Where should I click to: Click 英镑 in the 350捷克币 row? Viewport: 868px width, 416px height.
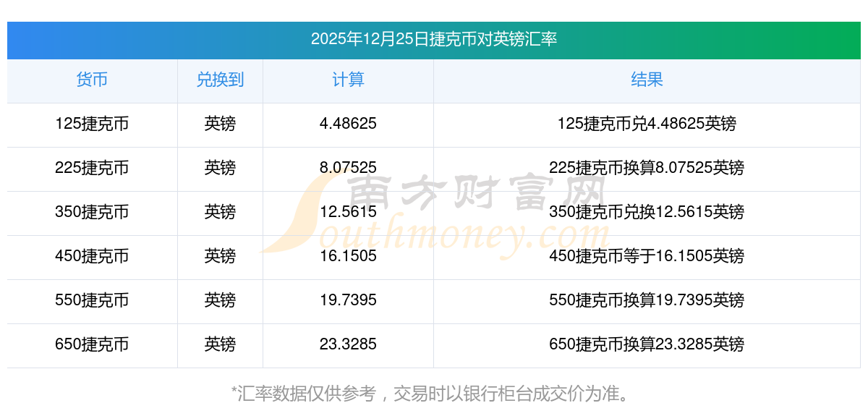(220, 212)
